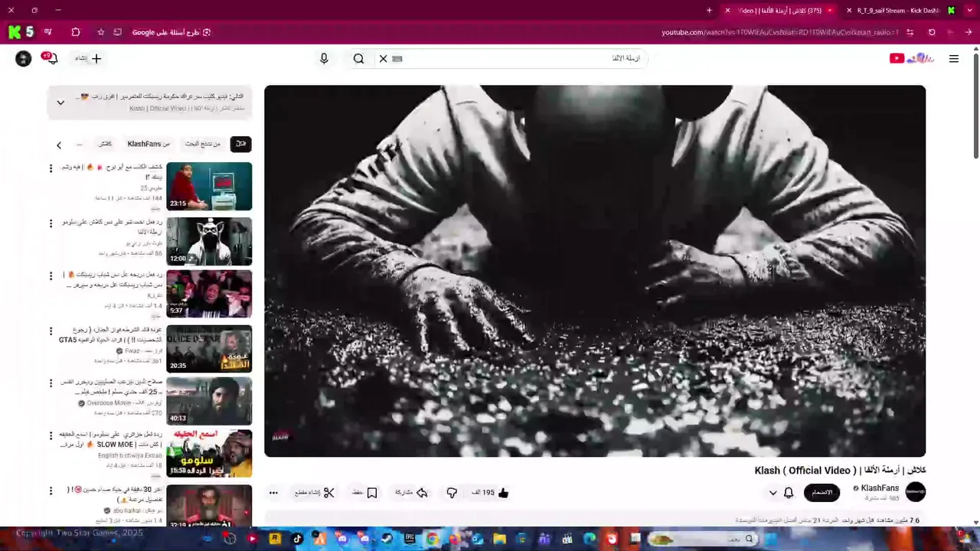Clear the search box with the X
Viewport: 980px width, 551px height.
click(x=384, y=58)
